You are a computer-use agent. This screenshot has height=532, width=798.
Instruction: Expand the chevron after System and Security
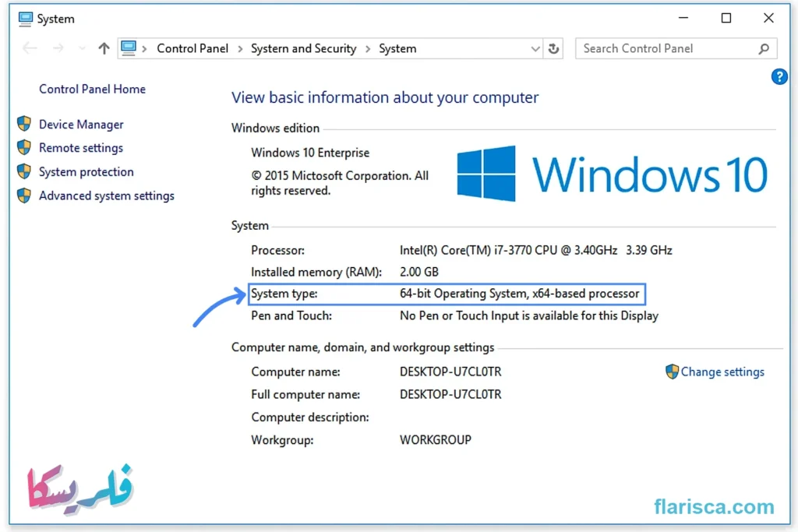click(x=368, y=49)
